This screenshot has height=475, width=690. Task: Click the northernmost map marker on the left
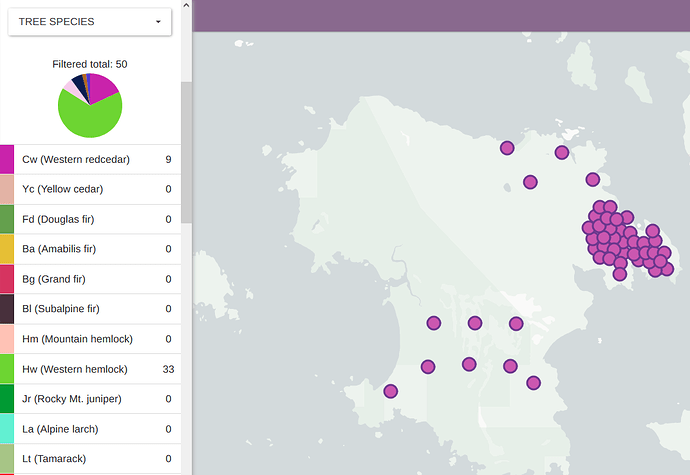tap(507, 148)
